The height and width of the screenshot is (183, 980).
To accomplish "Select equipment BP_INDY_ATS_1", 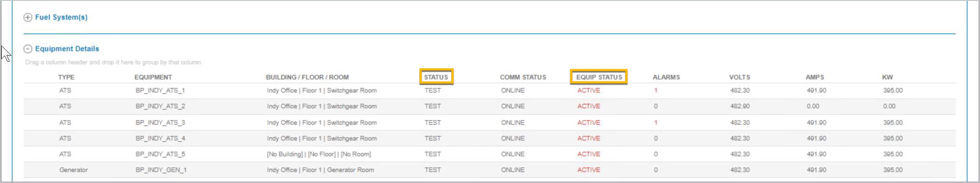I will pyautogui.click(x=160, y=91).
